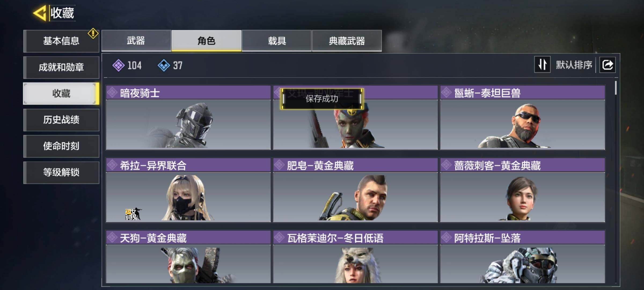This screenshot has width=644, height=290.
Task: Click the share icon beside sort
Action: 608,65
